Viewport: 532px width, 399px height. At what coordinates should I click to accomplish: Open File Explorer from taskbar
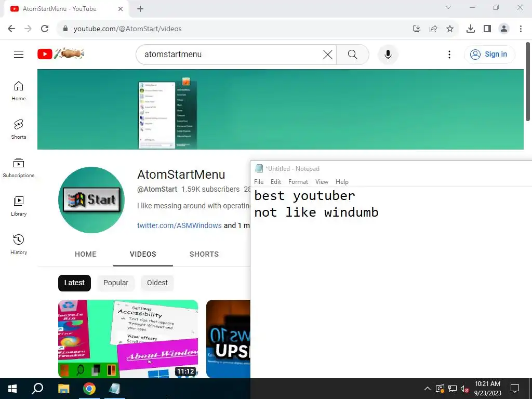pos(63,389)
